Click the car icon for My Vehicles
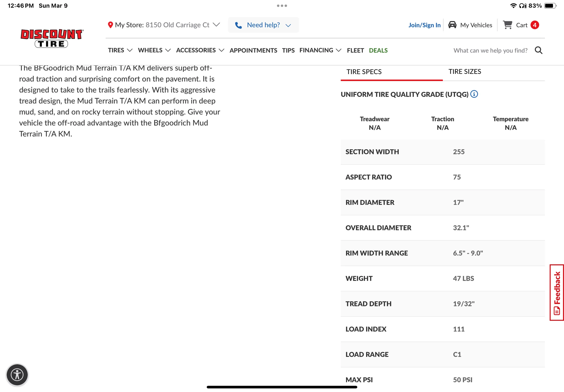The height and width of the screenshot is (392, 564). [452, 25]
